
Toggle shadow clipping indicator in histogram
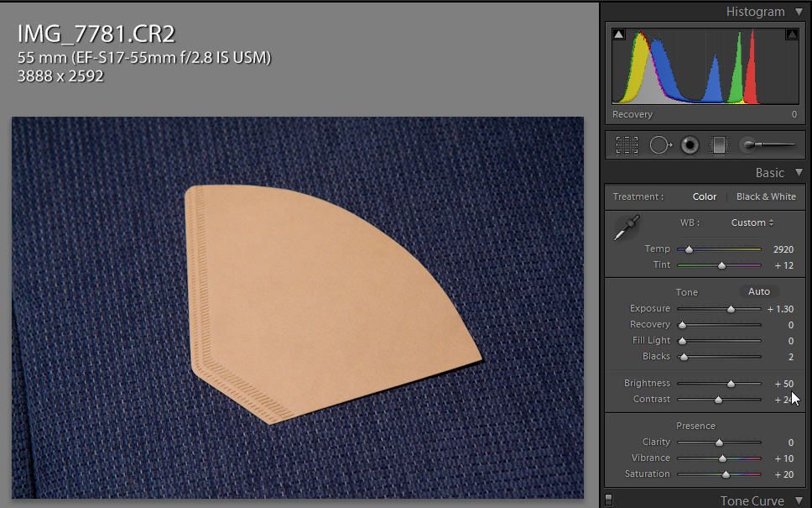[x=619, y=34]
